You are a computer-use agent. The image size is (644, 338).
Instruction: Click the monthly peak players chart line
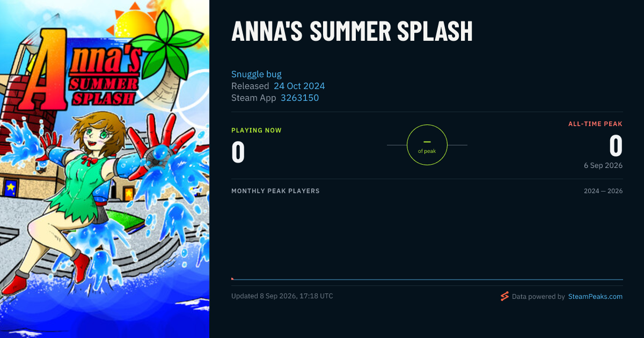point(427,280)
